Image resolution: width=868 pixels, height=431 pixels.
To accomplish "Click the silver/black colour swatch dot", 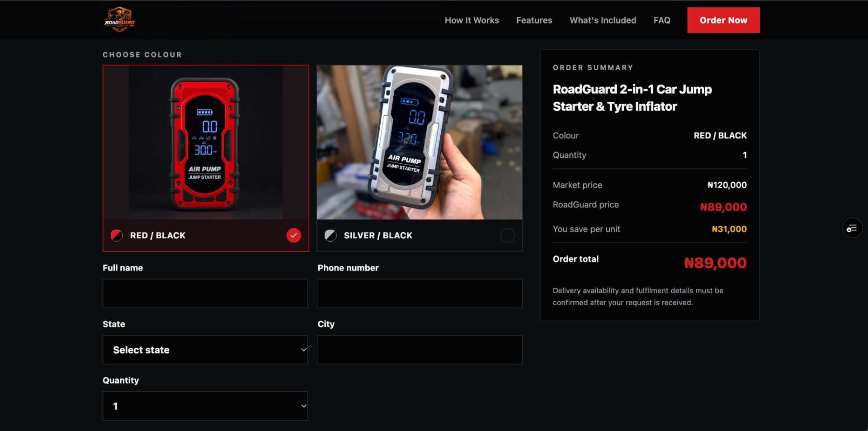I will tap(330, 235).
